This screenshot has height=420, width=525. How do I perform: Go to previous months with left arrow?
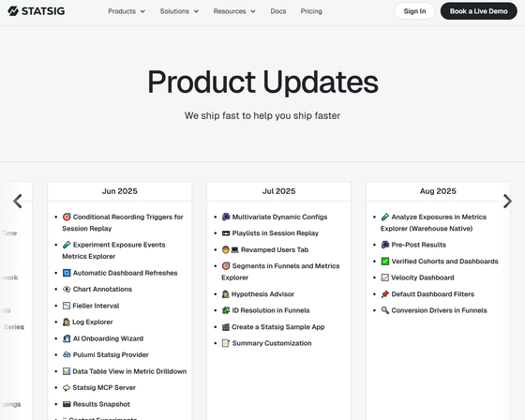click(x=18, y=202)
